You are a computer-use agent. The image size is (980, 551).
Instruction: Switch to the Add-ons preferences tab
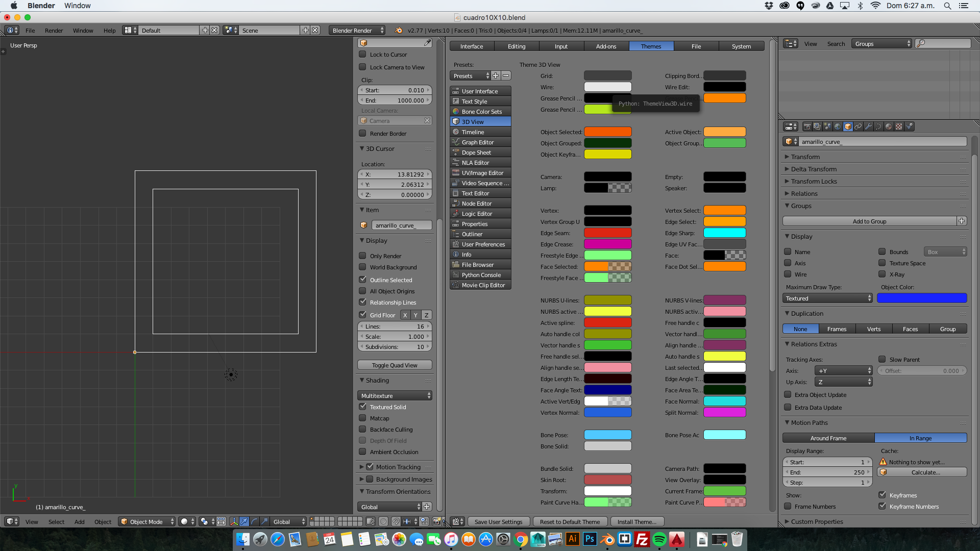(606, 46)
